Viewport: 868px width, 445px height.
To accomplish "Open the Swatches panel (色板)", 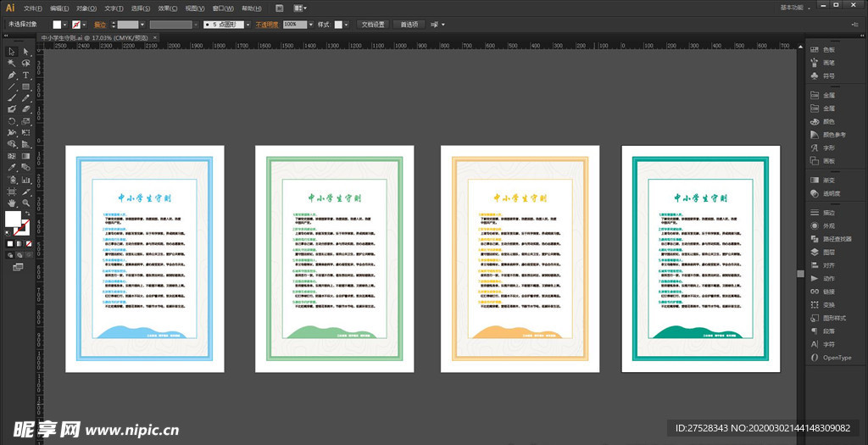I will (828, 50).
